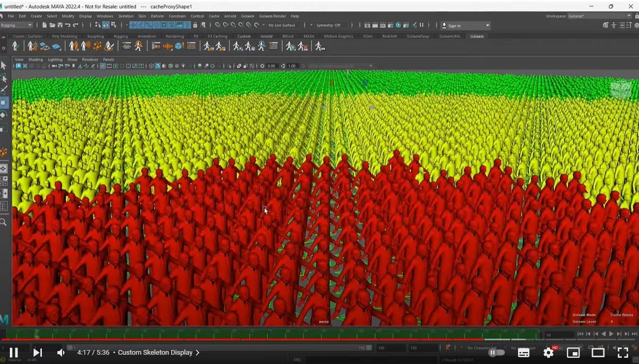
Task: Toggle subtitles on the video player
Action: (x=523, y=353)
